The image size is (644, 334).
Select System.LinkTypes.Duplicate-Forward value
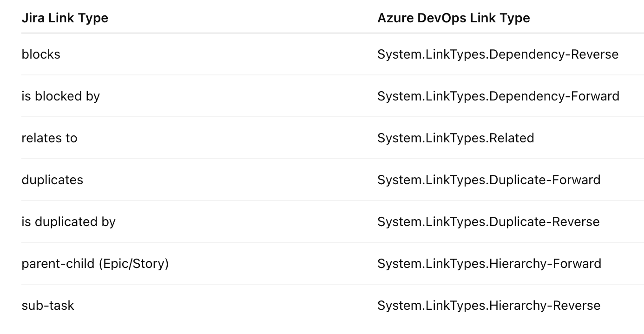489,180
